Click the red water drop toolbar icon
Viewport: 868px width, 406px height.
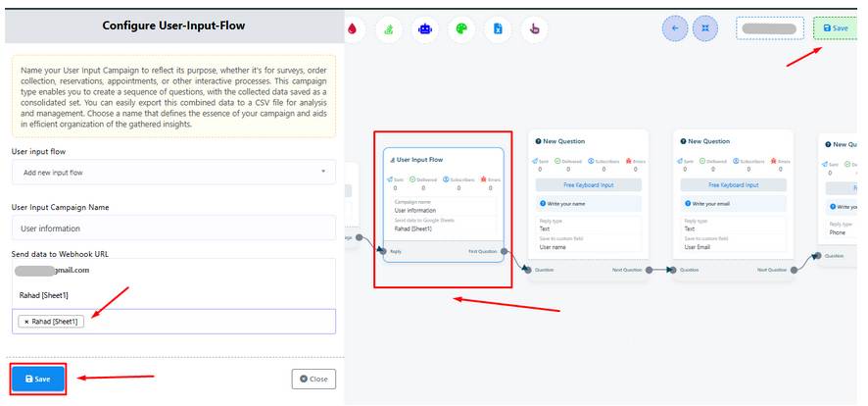pyautogui.click(x=353, y=28)
